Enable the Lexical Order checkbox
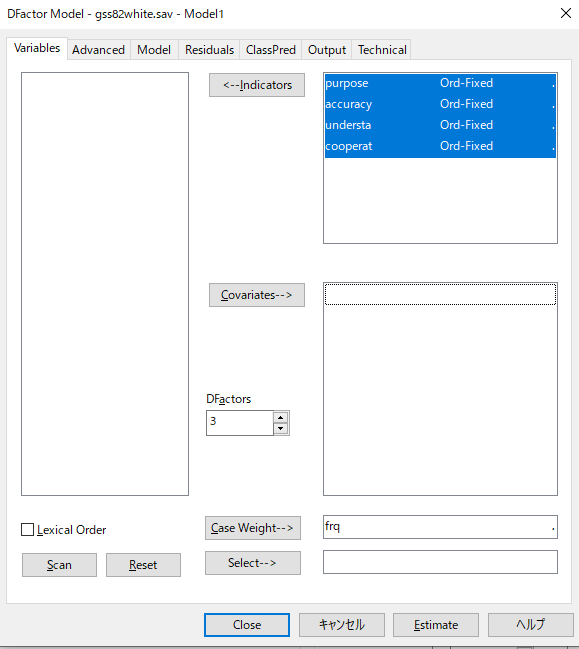579x649 pixels. 27,530
